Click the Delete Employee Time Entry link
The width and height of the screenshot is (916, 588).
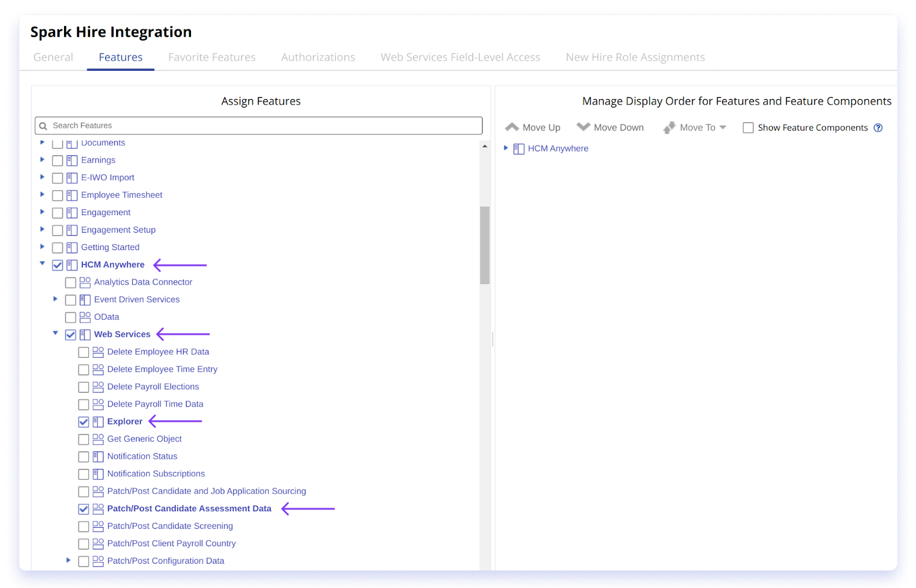(162, 369)
